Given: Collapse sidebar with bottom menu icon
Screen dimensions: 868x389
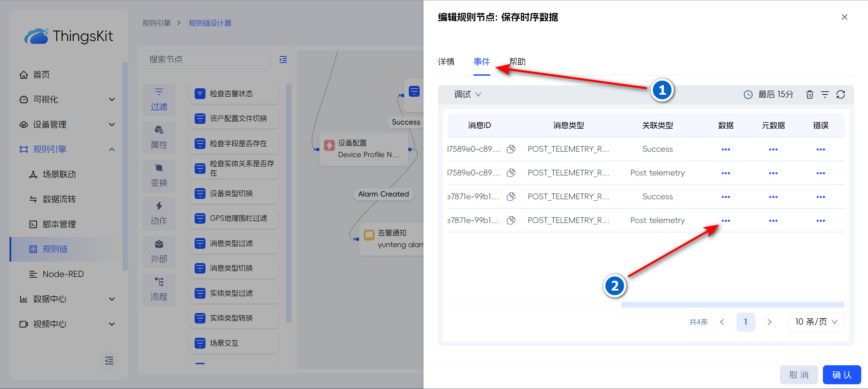Looking at the screenshot, I should (109, 360).
